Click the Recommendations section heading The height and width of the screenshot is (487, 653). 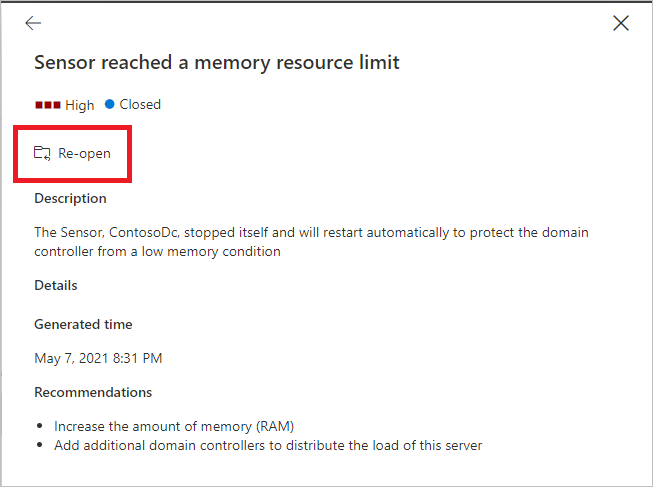(93, 392)
